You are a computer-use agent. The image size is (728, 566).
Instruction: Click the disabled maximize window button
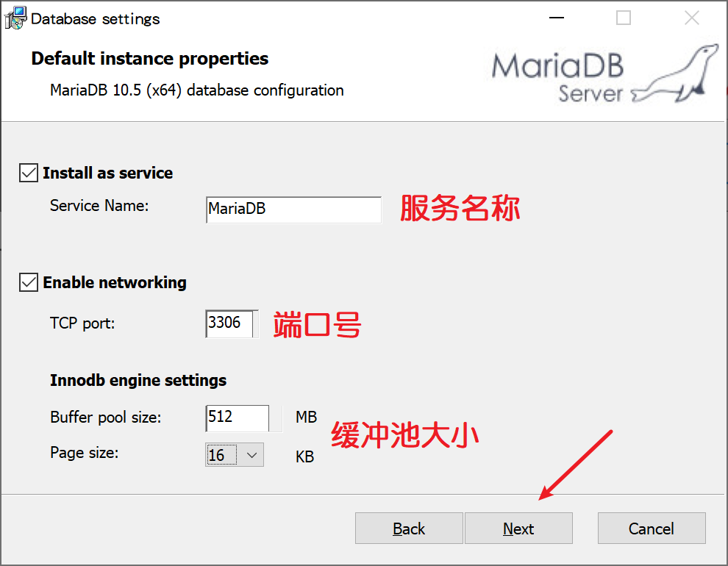pos(624,18)
